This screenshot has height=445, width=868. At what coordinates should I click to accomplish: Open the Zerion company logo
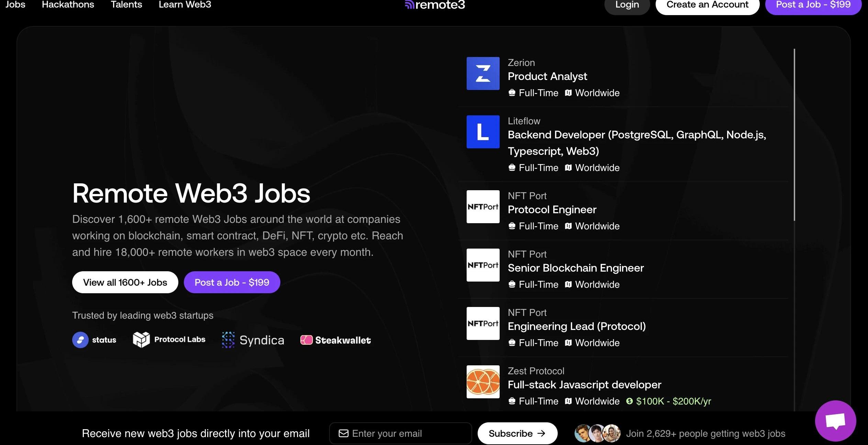(x=483, y=73)
